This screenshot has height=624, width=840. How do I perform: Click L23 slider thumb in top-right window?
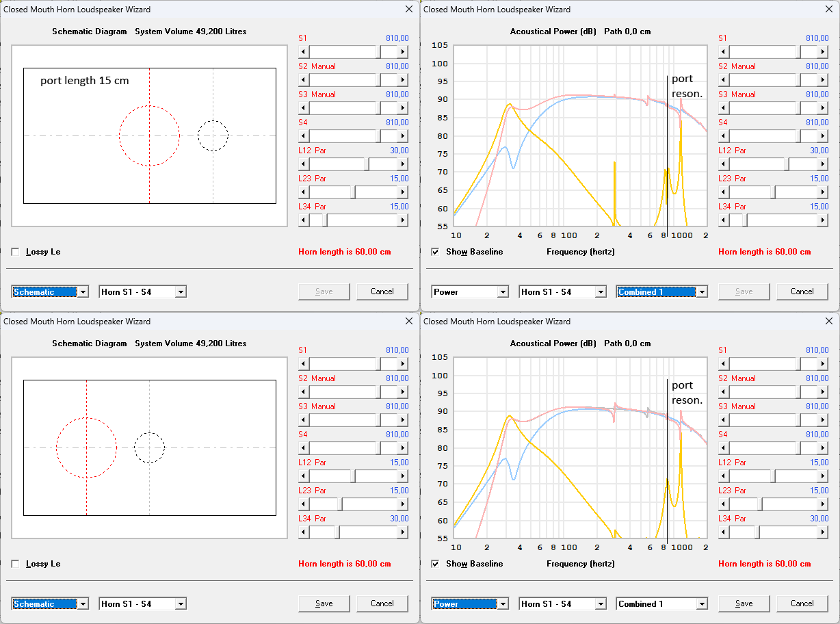click(x=773, y=192)
